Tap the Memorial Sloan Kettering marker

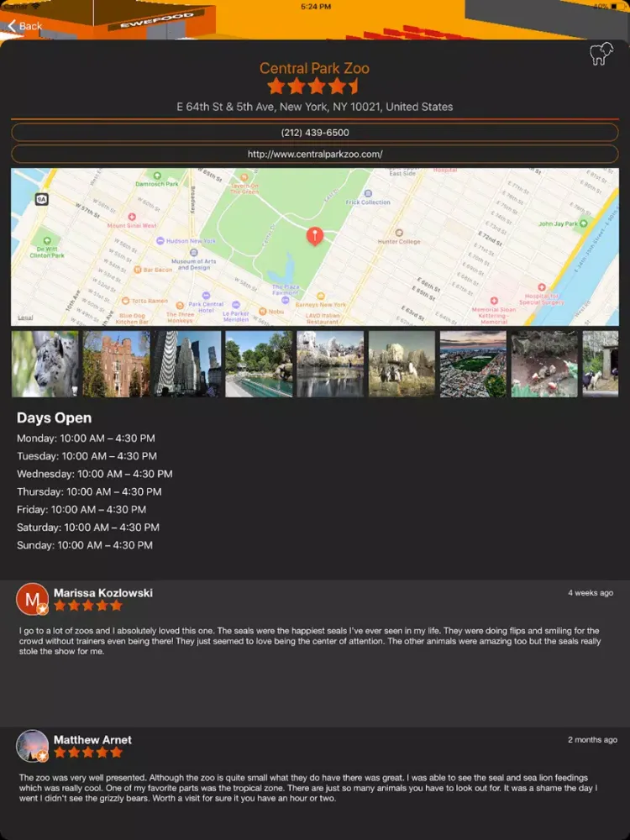494,301
